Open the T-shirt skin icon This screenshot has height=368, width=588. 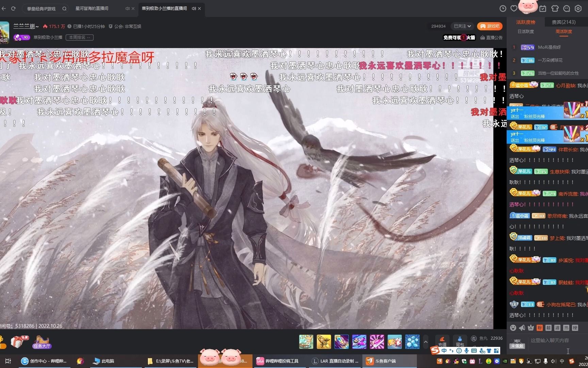pyautogui.click(x=555, y=9)
